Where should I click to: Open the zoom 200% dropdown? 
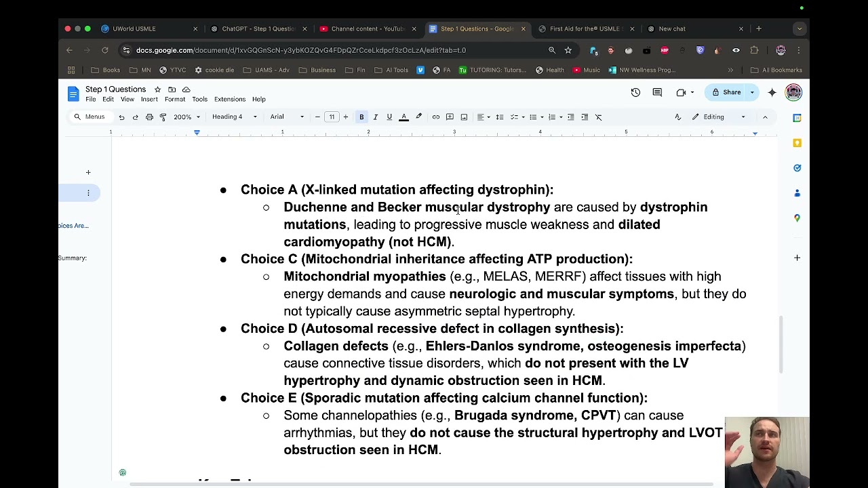pos(186,117)
